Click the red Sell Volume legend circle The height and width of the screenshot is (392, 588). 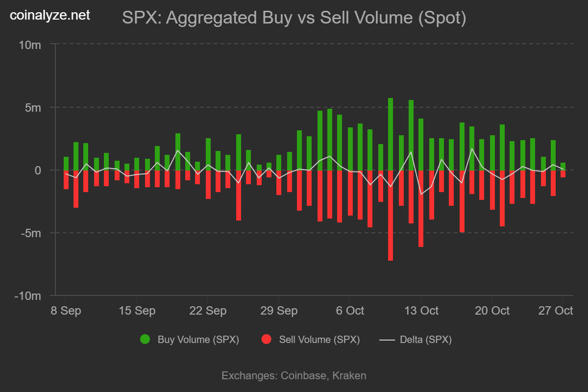pyautogui.click(x=267, y=340)
